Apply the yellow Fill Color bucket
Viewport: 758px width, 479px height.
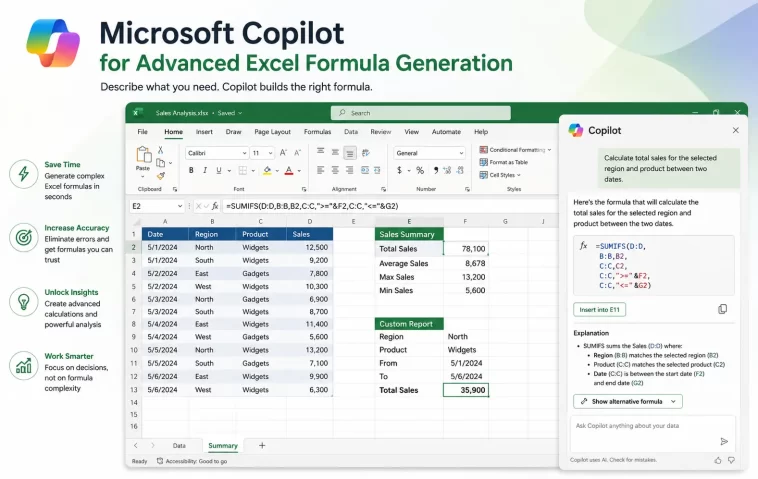pos(267,170)
